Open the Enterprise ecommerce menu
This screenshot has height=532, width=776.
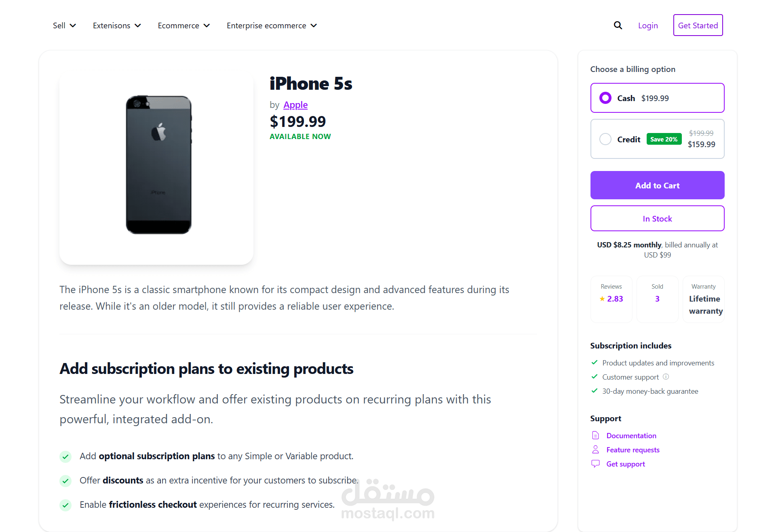(272, 25)
